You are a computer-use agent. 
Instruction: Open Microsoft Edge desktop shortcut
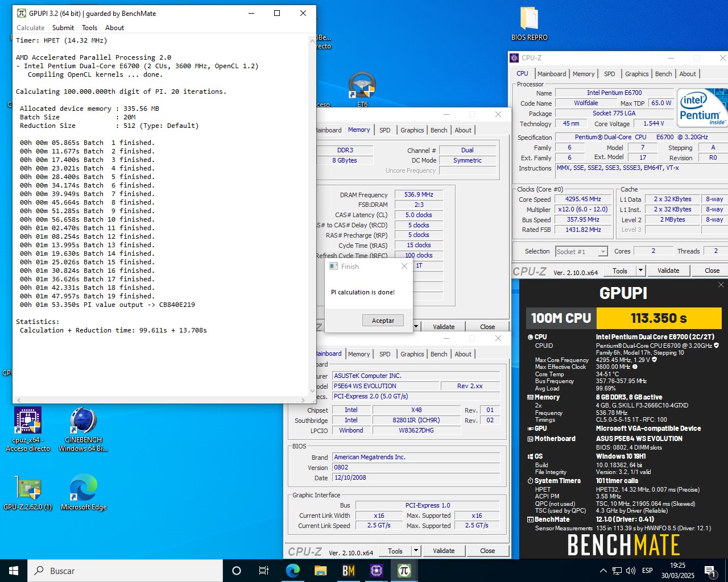[84, 492]
